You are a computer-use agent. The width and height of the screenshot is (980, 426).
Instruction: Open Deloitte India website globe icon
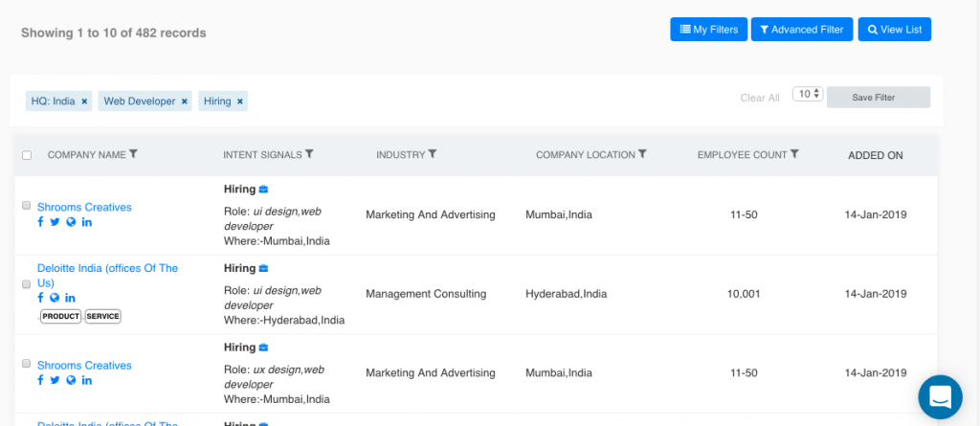(x=55, y=298)
